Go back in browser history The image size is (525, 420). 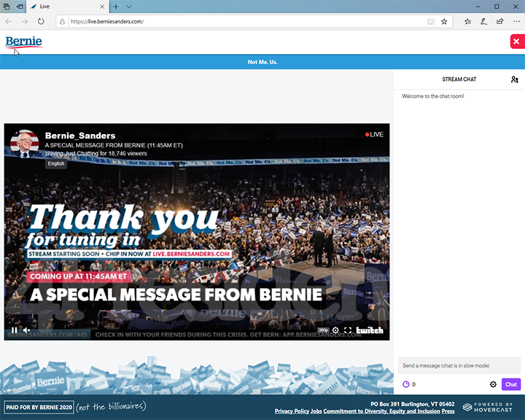[x=8, y=21]
